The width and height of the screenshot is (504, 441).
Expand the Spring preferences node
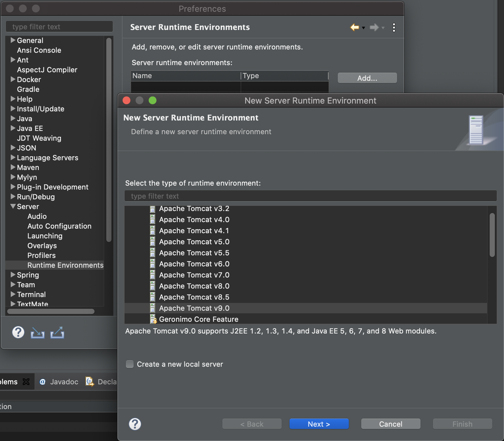[x=13, y=275]
